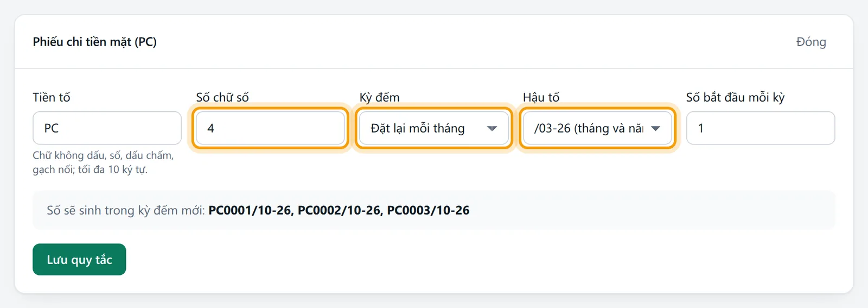The width and height of the screenshot is (868, 308).
Task: Click the Tiền tố label
Action: [52, 97]
